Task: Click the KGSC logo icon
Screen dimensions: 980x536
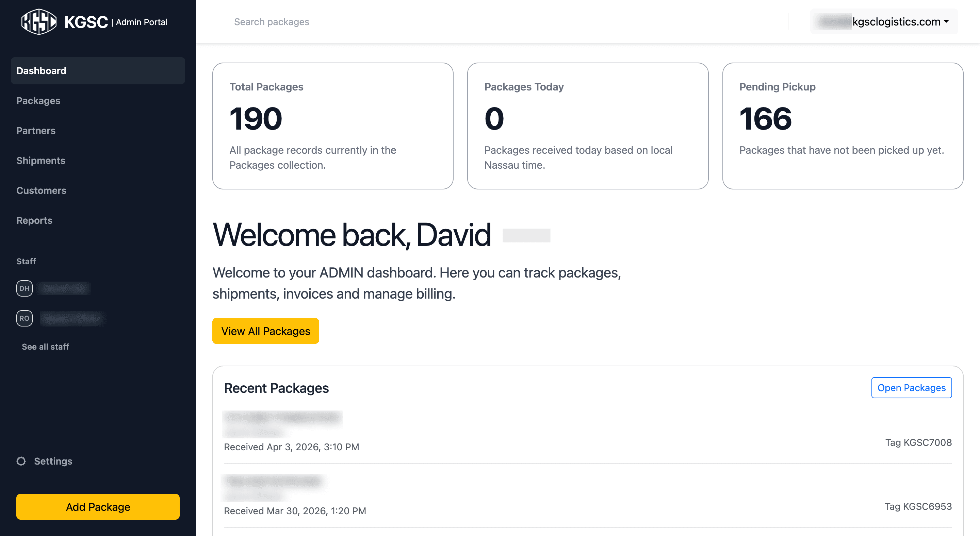Action: [x=38, y=22]
